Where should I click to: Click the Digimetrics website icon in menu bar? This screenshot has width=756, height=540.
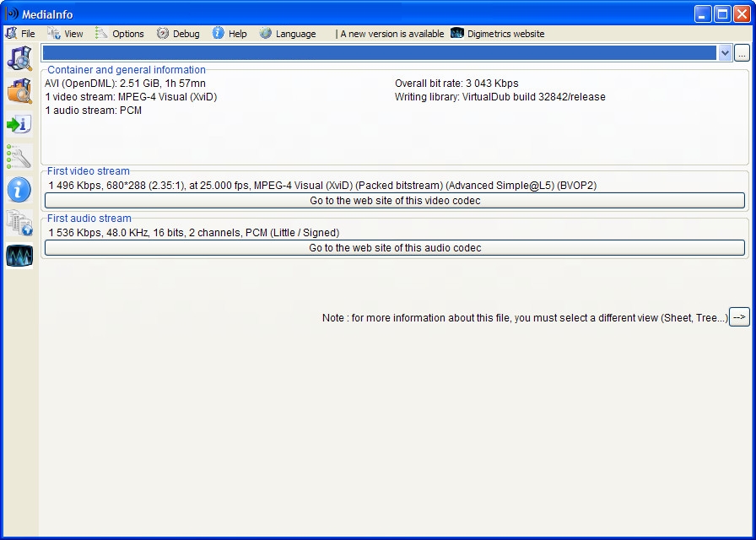coord(457,33)
